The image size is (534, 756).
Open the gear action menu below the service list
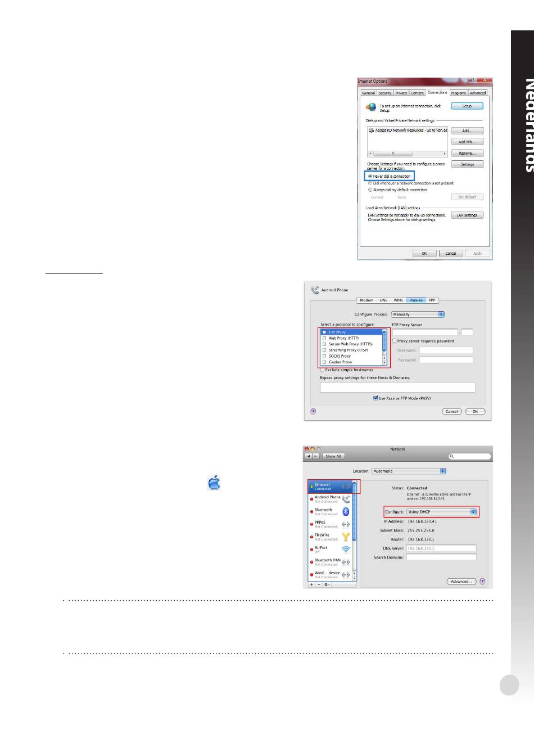coord(327,584)
